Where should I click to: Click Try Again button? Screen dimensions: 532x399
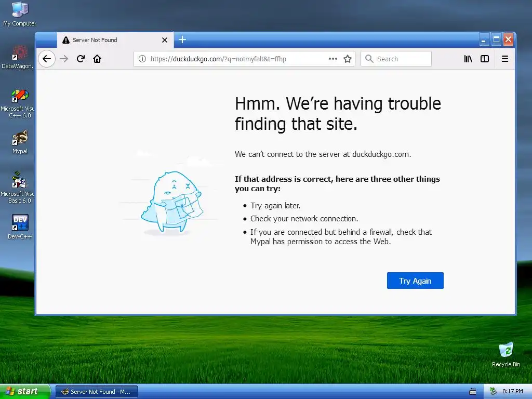click(415, 281)
